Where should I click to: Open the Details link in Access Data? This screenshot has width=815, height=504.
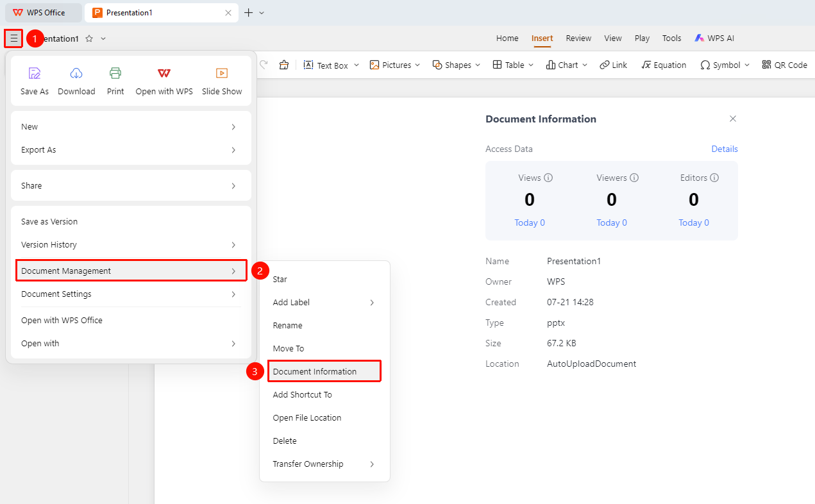pyautogui.click(x=725, y=149)
